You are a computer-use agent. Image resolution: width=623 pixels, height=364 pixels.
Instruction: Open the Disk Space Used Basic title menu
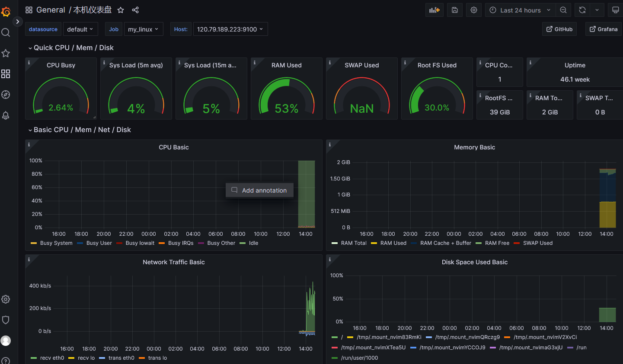point(474,262)
